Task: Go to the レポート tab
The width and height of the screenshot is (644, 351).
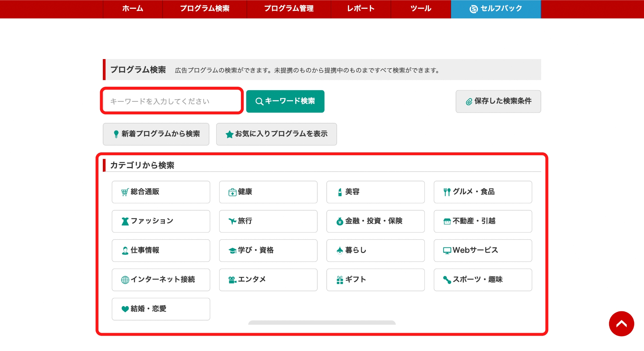Action: pyautogui.click(x=360, y=9)
